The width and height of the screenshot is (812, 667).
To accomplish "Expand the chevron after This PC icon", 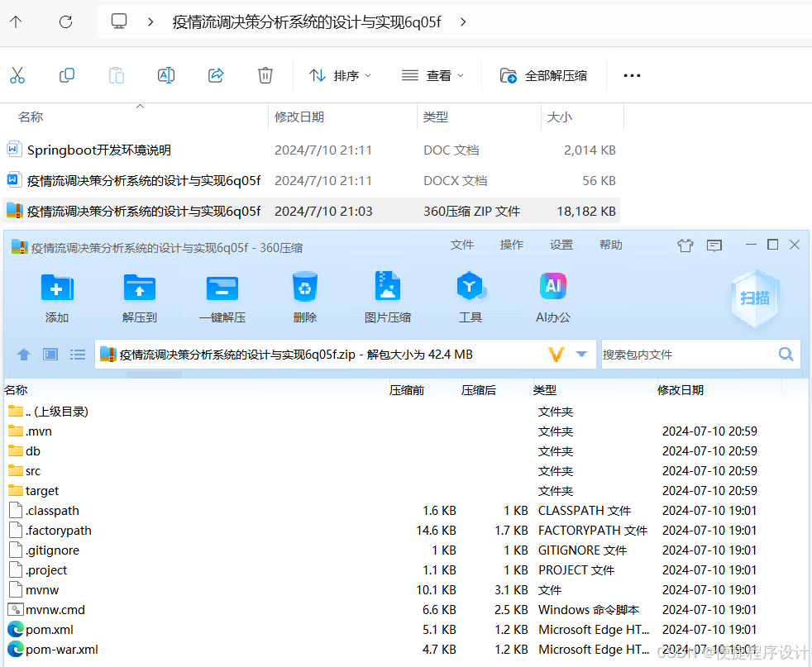I will (x=150, y=21).
